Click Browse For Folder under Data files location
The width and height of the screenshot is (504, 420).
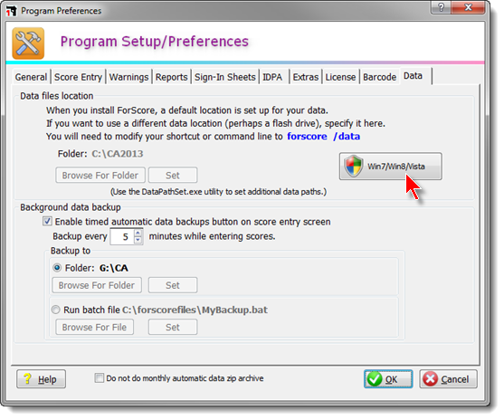click(100, 176)
